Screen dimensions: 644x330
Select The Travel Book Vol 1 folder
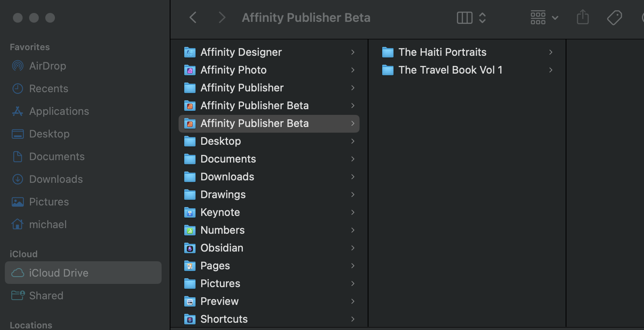click(x=467, y=70)
